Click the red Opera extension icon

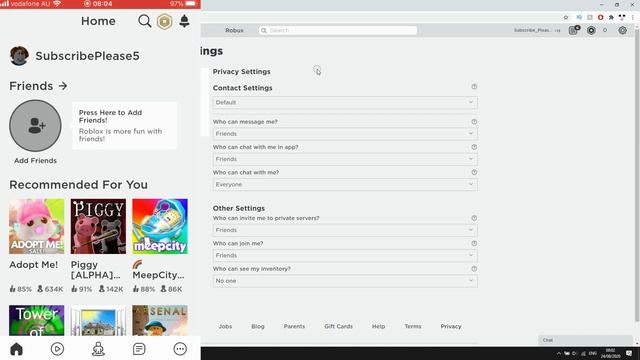pos(600,18)
